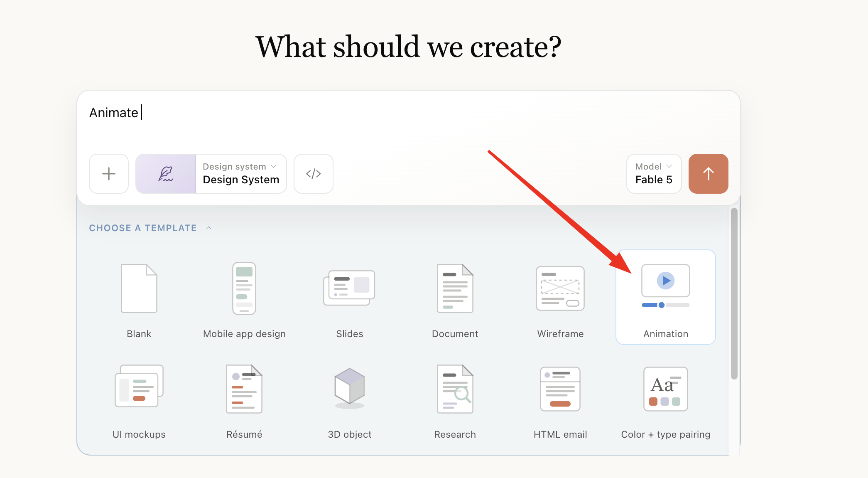Pick the Research template
868x478 pixels.
(x=455, y=401)
